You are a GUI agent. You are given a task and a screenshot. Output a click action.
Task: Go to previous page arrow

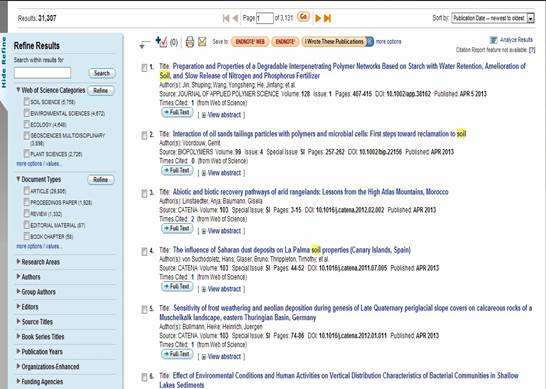coord(236,18)
